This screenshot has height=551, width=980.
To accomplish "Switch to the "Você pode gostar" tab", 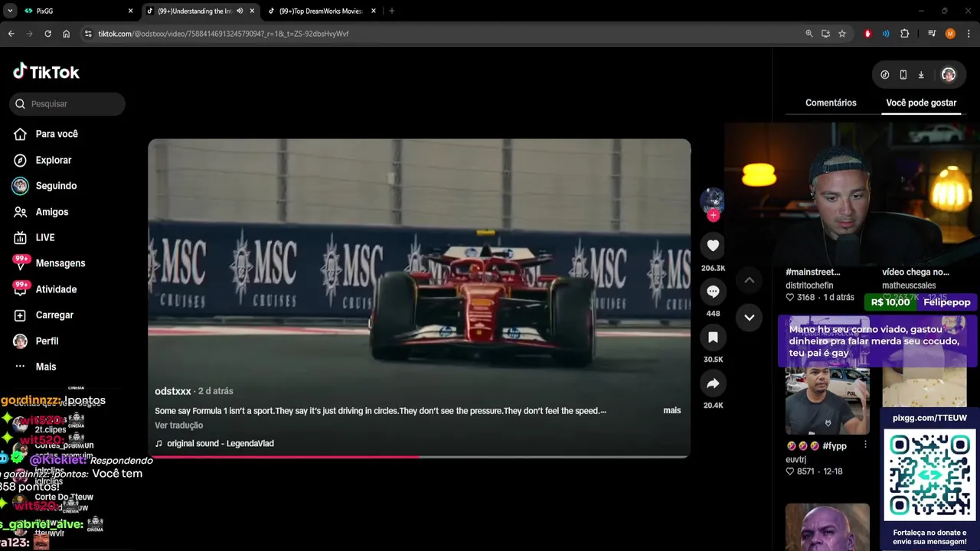I will tap(921, 103).
